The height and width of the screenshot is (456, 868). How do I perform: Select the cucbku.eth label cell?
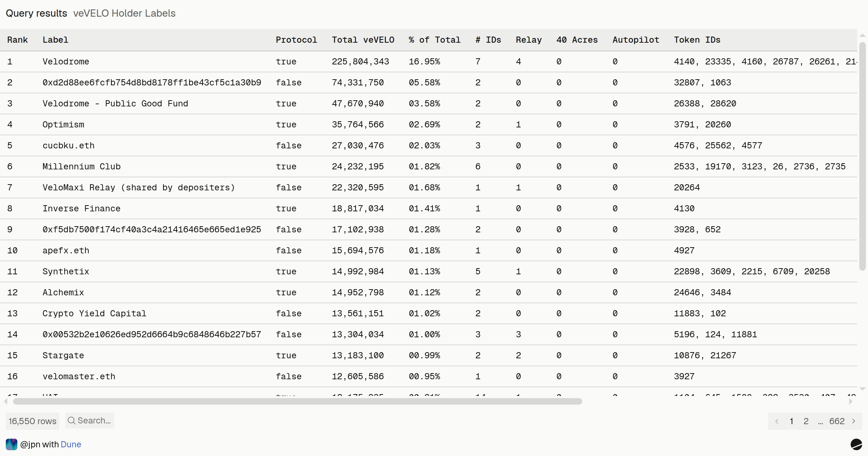point(68,145)
